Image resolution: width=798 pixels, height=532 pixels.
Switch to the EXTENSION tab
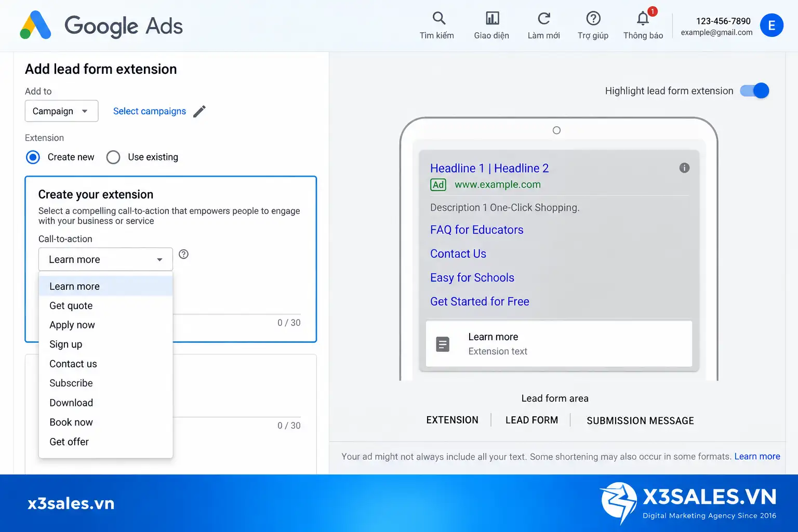point(452,420)
